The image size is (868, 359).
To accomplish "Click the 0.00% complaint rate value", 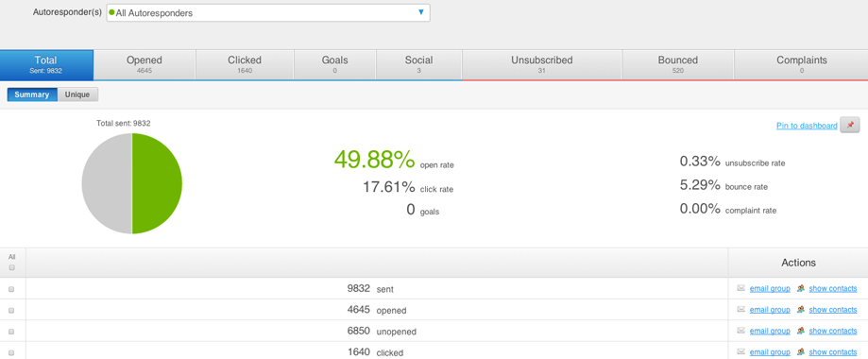I will 700,209.
